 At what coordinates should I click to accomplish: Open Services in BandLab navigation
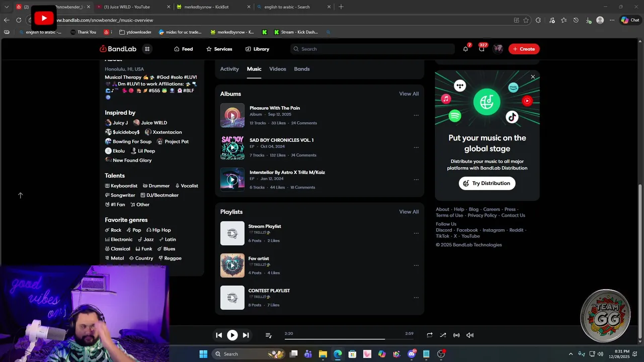219,49
